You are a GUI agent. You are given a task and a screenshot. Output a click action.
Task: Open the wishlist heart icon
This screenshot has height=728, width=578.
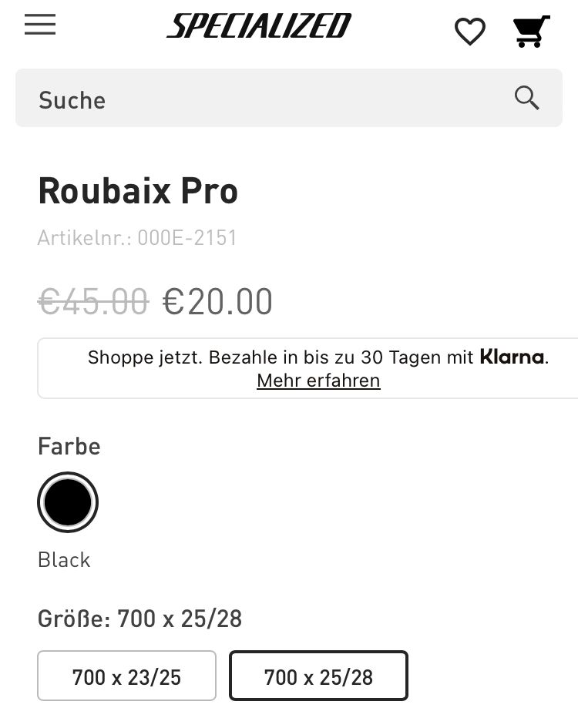coord(469,32)
